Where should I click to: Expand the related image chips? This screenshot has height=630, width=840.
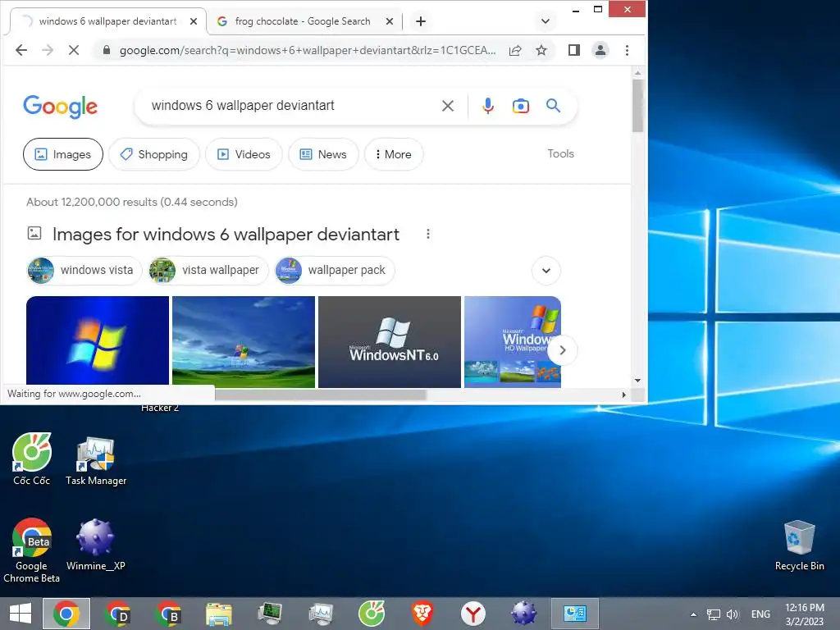coord(546,271)
